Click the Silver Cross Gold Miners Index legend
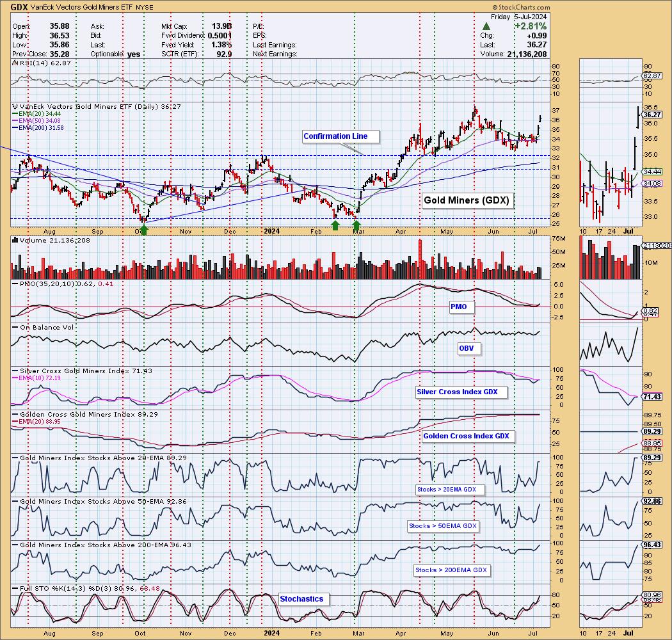The image size is (672, 640). pyautogui.click(x=86, y=371)
